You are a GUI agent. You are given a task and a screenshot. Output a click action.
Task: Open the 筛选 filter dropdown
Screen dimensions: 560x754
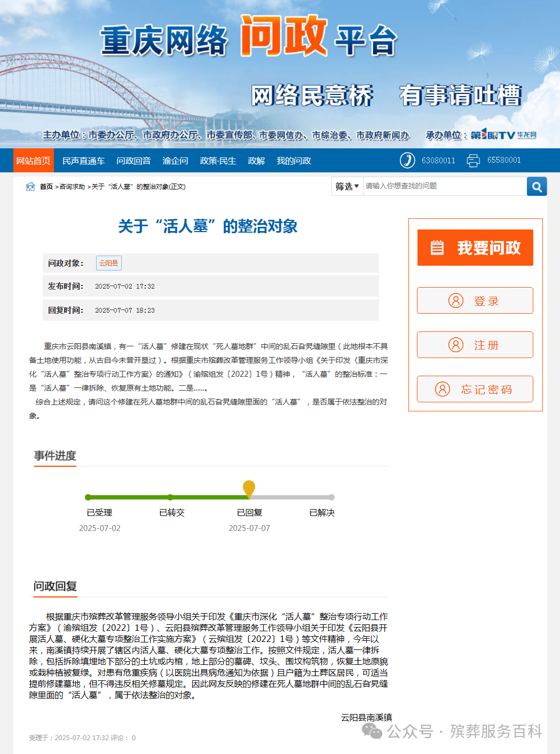point(346,186)
